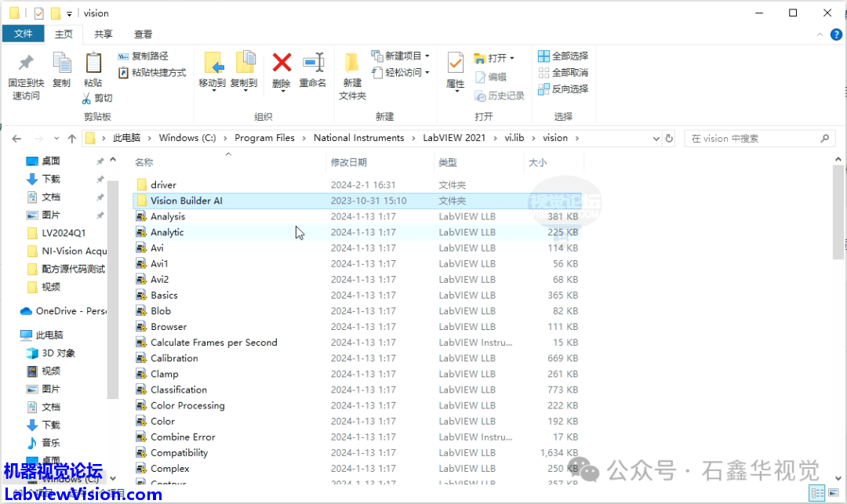Click the Delete red X icon
The height and width of the screenshot is (504, 847).
coord(282,63)
